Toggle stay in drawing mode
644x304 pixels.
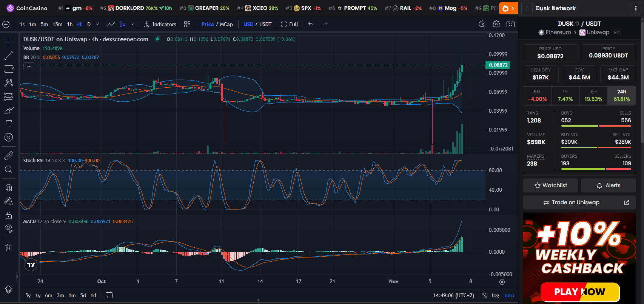8,202
